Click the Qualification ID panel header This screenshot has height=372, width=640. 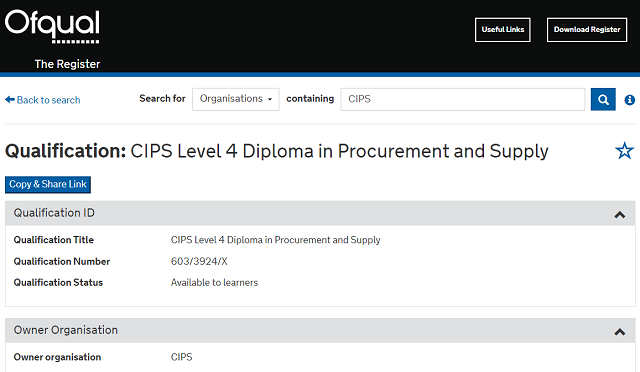pos(320,213)
